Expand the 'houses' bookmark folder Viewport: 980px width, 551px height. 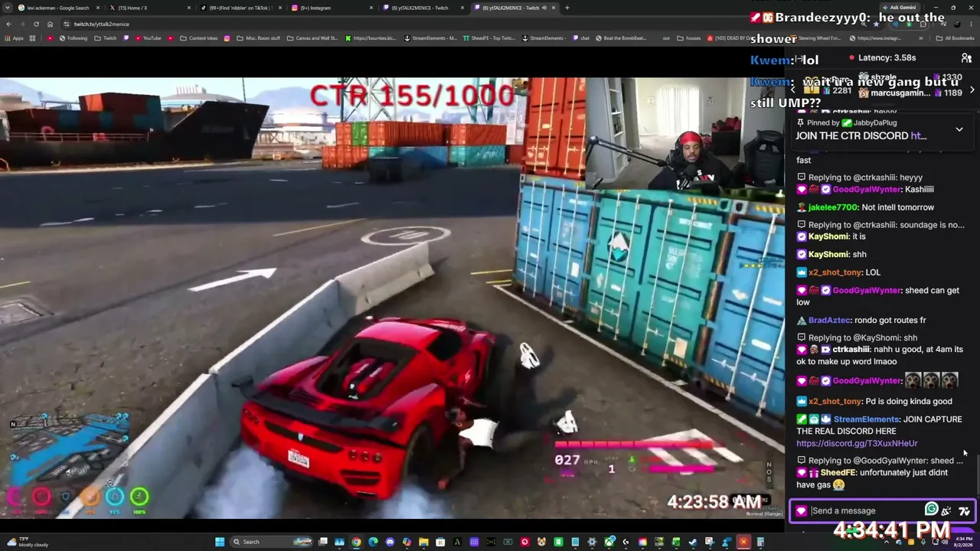689,38
